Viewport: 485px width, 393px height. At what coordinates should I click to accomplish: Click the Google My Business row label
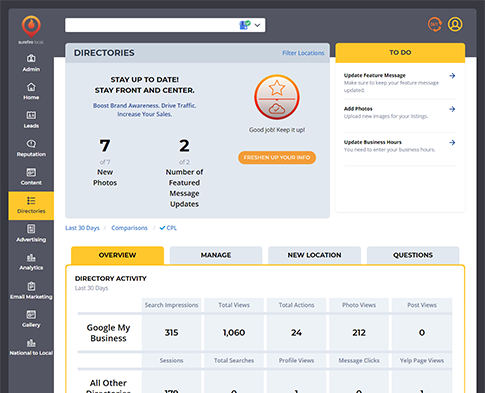click(x=108, y=333)
